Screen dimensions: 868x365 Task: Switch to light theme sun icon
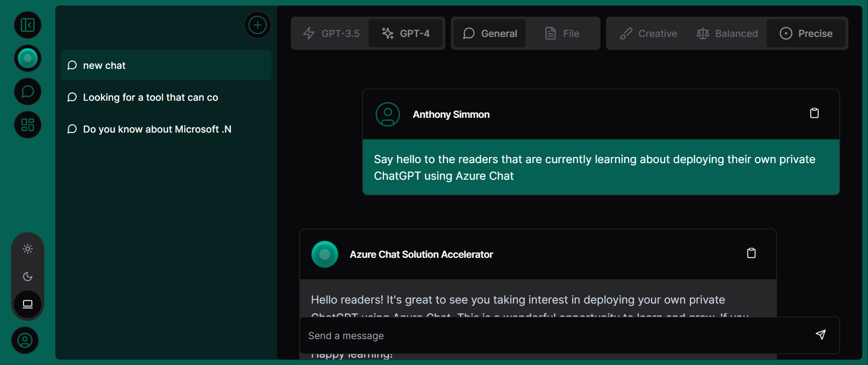pyautogui.click(x=28, y=249)
